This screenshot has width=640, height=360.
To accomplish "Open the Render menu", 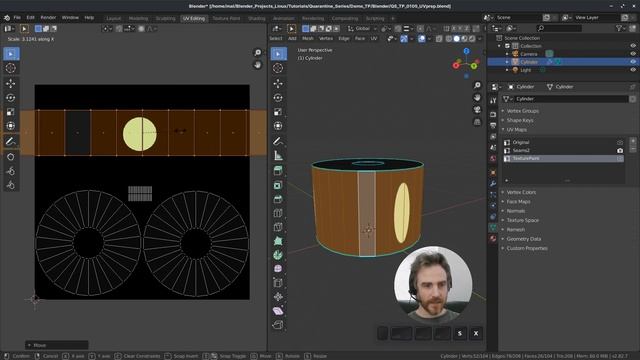I will click(48, 18).
